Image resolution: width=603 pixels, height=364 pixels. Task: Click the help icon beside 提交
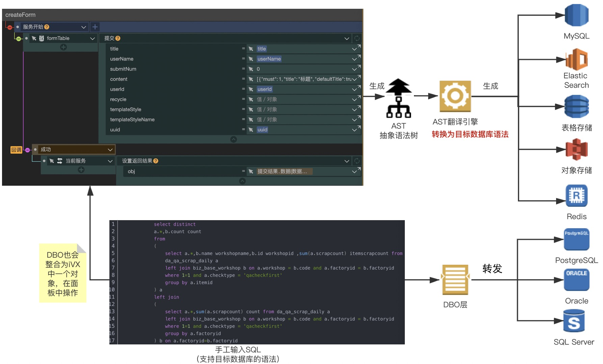pyautogui.click(x=118, y=38)
